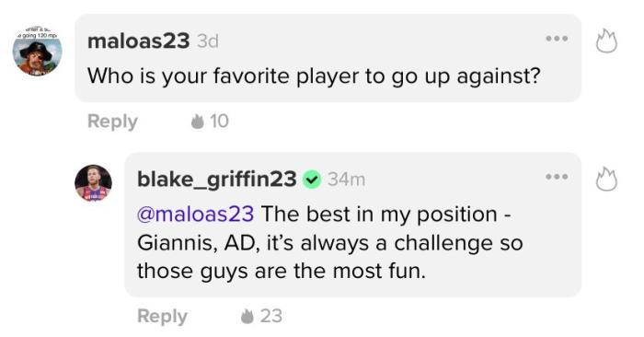
Task: Open blake_griffin23's profile picture
Action: pos(93,183)
